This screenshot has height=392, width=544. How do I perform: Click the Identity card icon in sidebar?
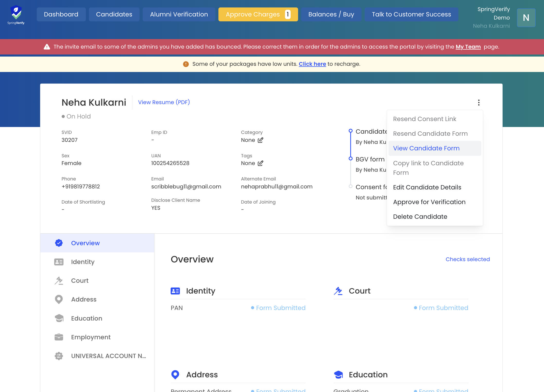click(x=59, y=262)
